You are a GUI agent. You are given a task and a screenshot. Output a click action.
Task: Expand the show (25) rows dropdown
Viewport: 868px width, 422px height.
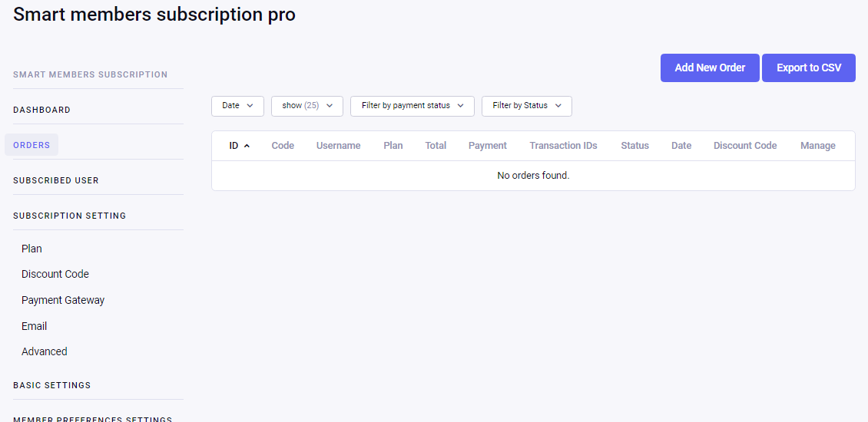coord(306,106)
